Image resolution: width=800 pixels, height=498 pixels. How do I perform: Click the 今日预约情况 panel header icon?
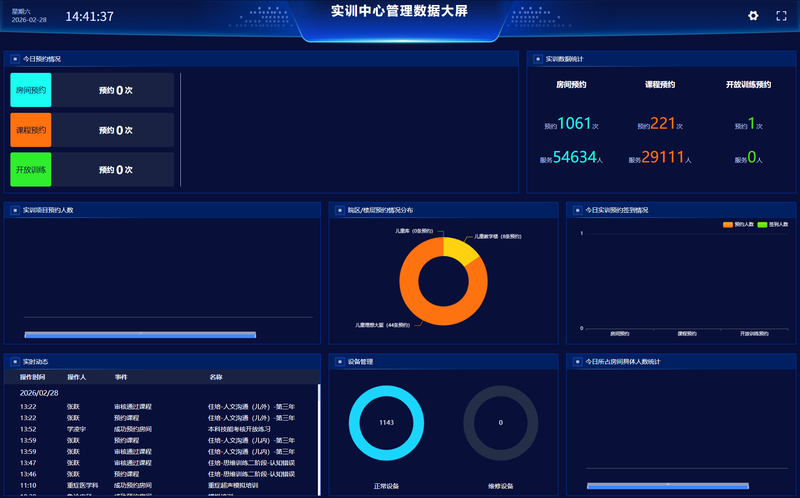click(x=15, y=59)
